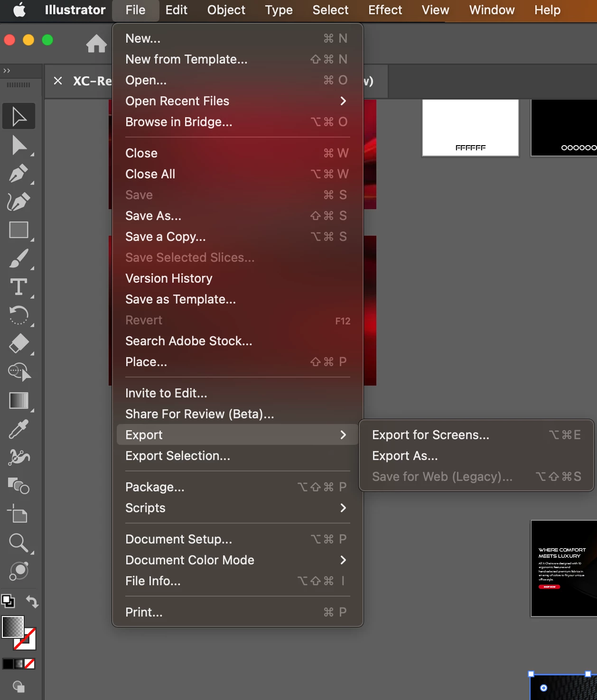Select the Blend tool
The height and width of the screenshot is (700, 597).
pyautogui.click(x=19, y=486)
